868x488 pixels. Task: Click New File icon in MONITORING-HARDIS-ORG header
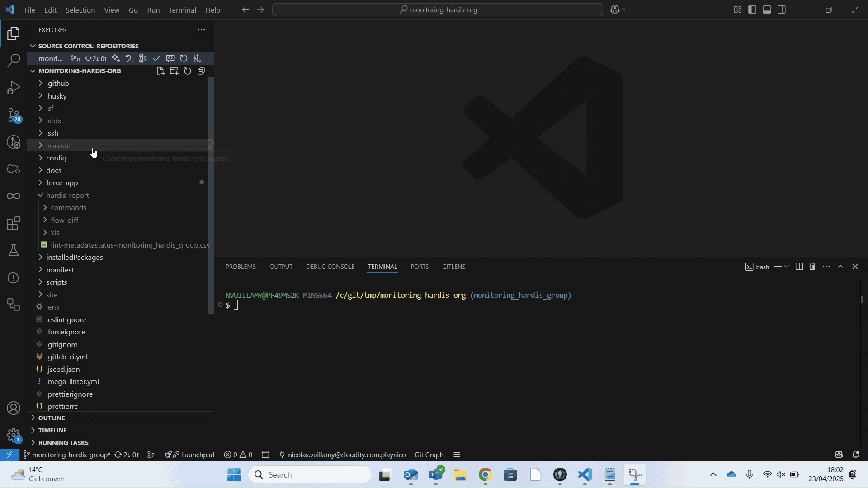[160, 71]
